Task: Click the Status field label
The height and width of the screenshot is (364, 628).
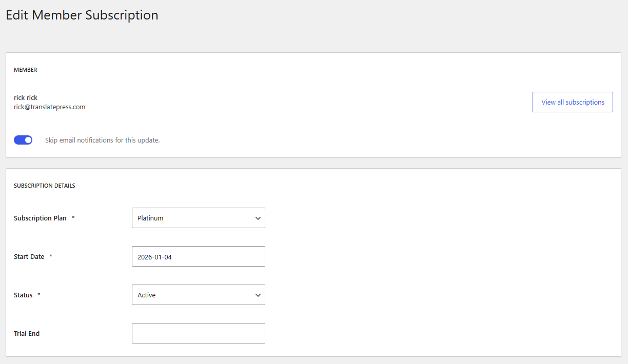Action: (23, 295)
